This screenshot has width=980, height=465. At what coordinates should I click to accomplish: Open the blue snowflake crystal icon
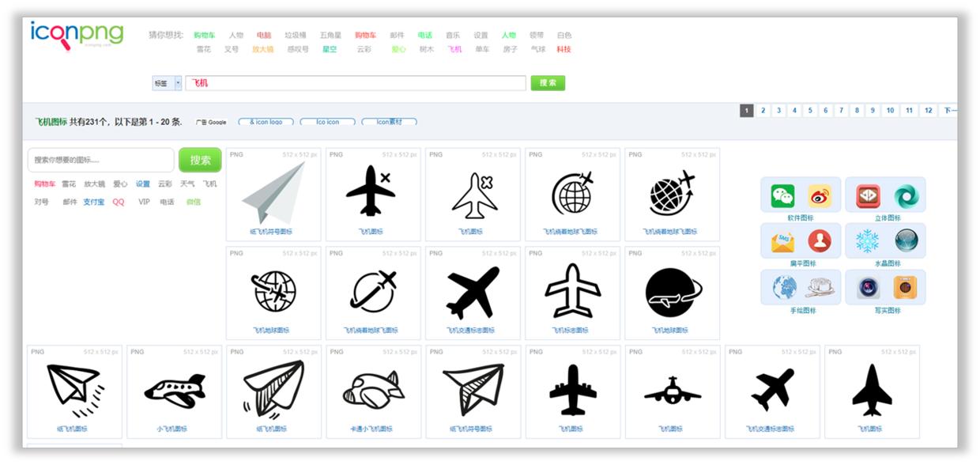[867, 241]
